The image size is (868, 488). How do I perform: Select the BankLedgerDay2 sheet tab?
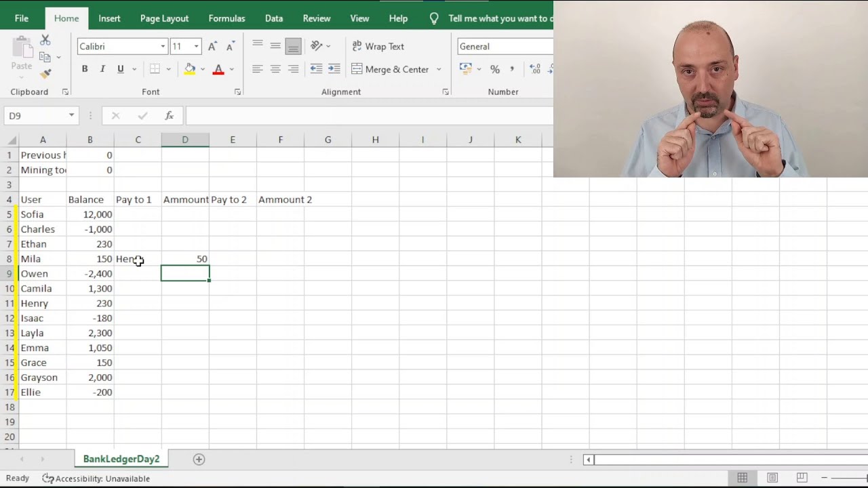pos(121,460)
